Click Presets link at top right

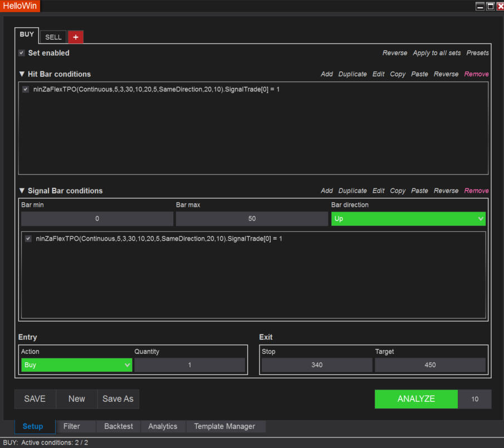tap(477, 53)
